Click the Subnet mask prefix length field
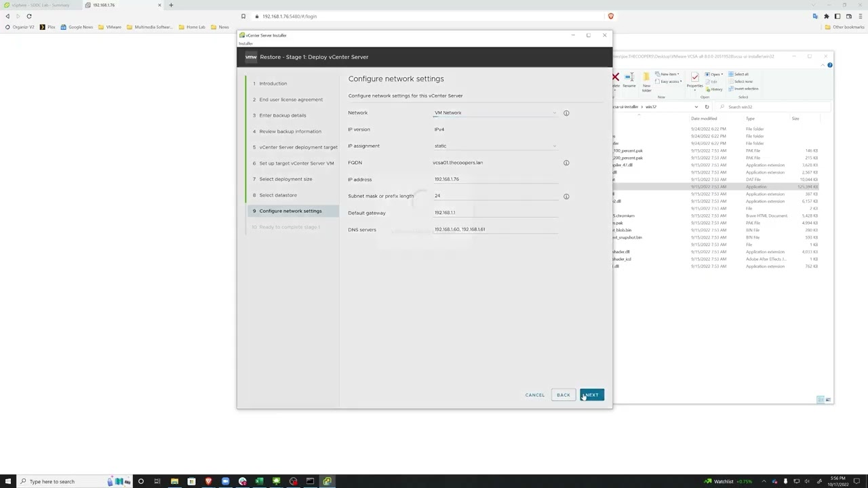Image resolution: width=868 pixels, height=488 pixels. click(x=496, y=196)
